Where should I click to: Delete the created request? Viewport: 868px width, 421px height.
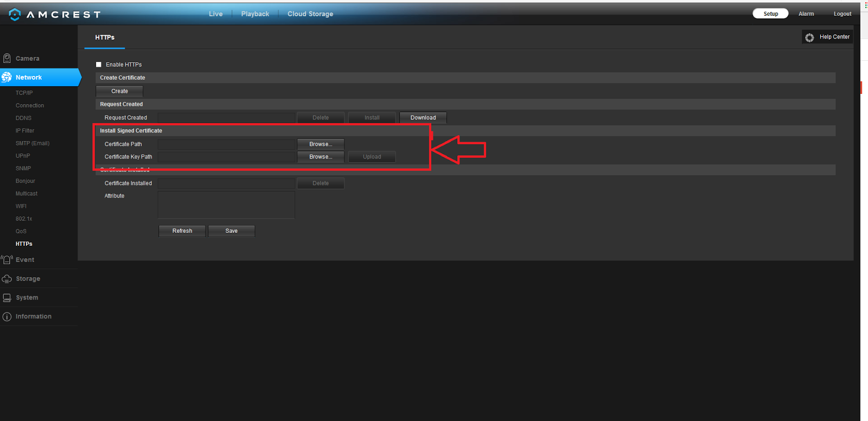[321, 118]
